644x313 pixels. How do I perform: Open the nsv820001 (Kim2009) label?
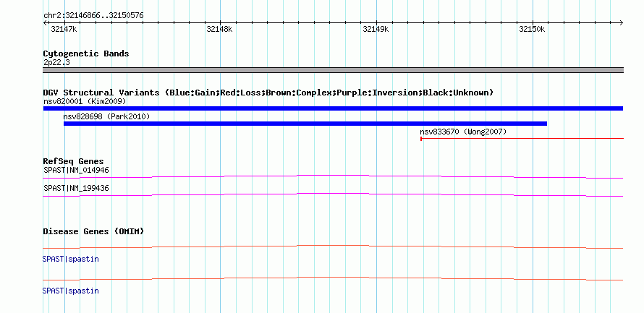tap(85, 101)
